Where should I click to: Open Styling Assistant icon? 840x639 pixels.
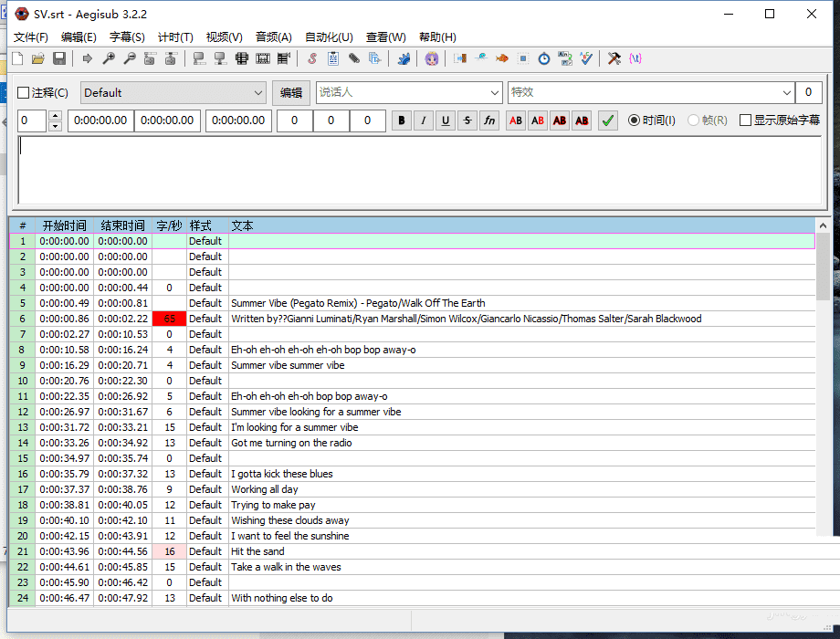(x=481, y=58)
